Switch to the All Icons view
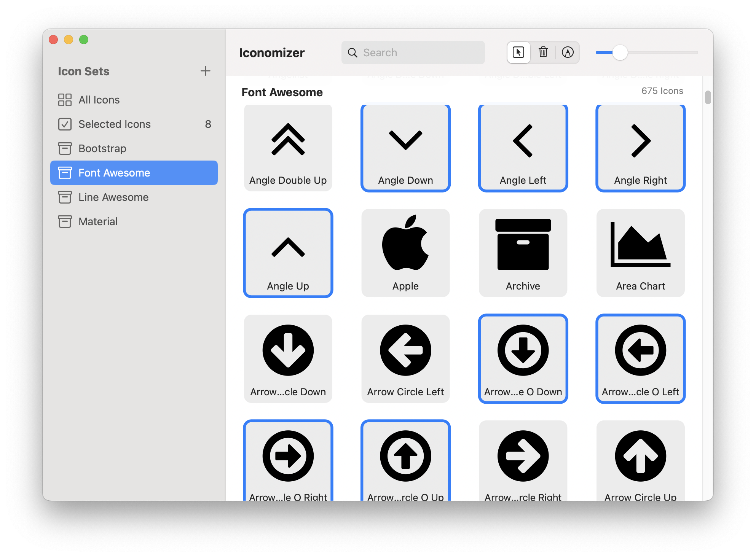 (x=99, y=100)
